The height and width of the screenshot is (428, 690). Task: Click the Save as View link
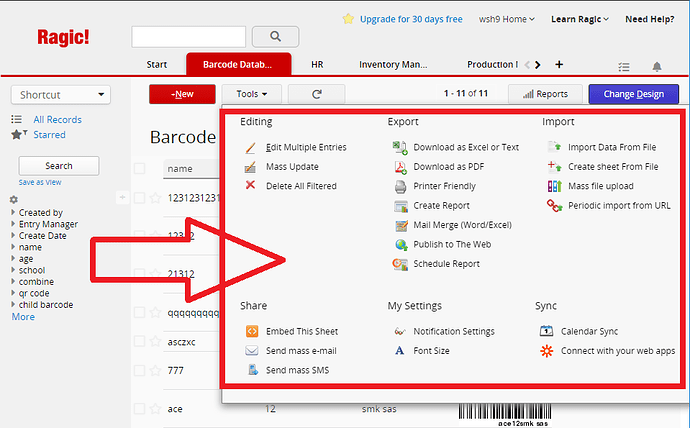pyautogui.click(x=40, y=182)
